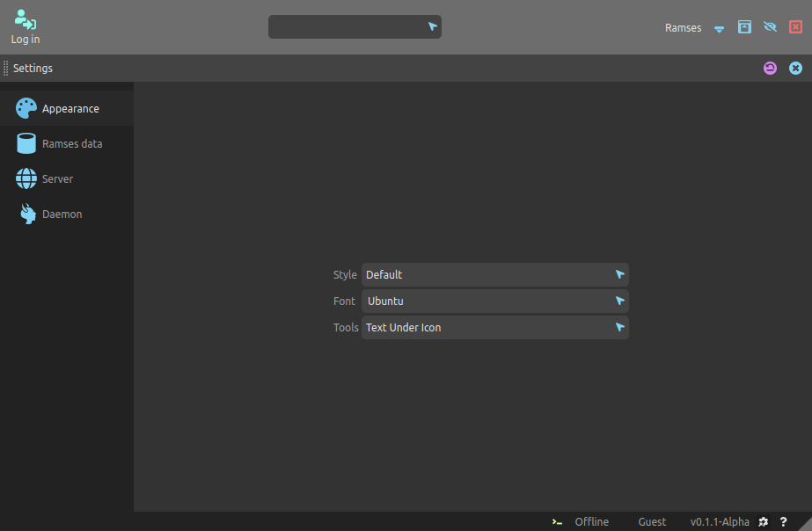This screenshot has height=531, width=812.
Task: Open the console from the status bar icon
Action: pos(557,522)
